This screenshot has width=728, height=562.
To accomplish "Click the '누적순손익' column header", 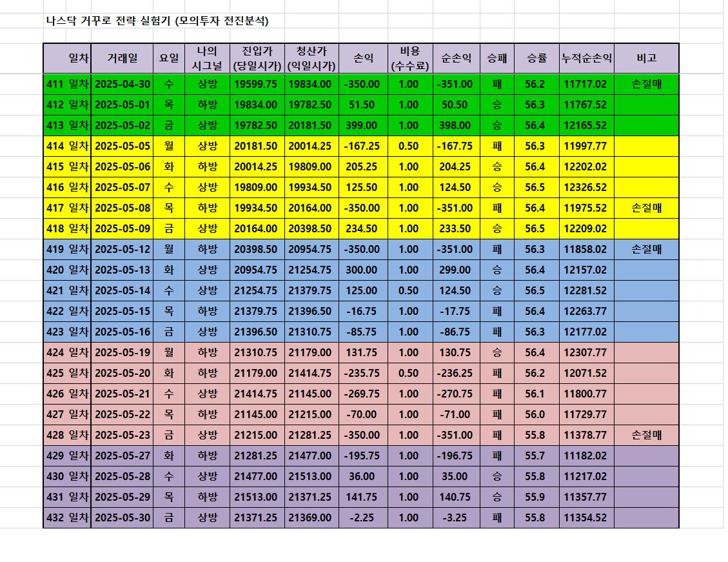I will [x=586, y=59].
